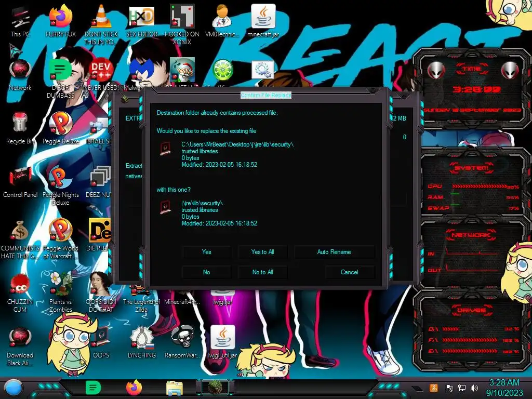Launch Plants vs Zombies

point(60,292)
